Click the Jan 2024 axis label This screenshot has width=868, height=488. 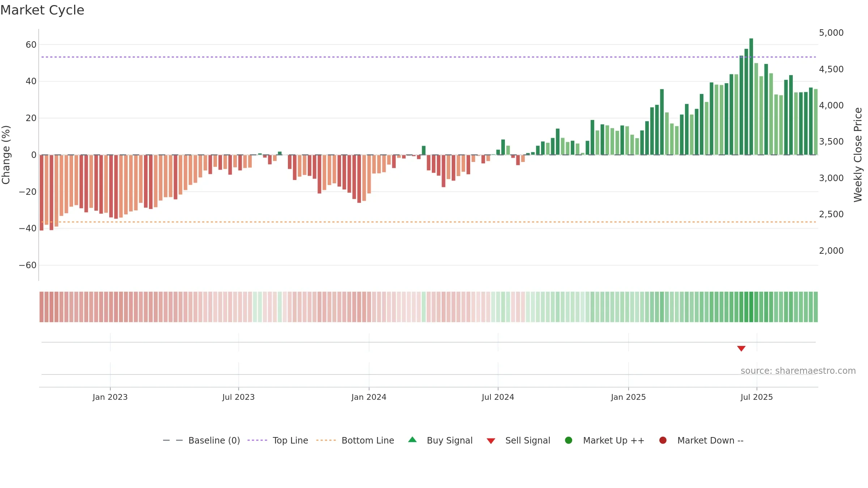(x=369, y=397)
